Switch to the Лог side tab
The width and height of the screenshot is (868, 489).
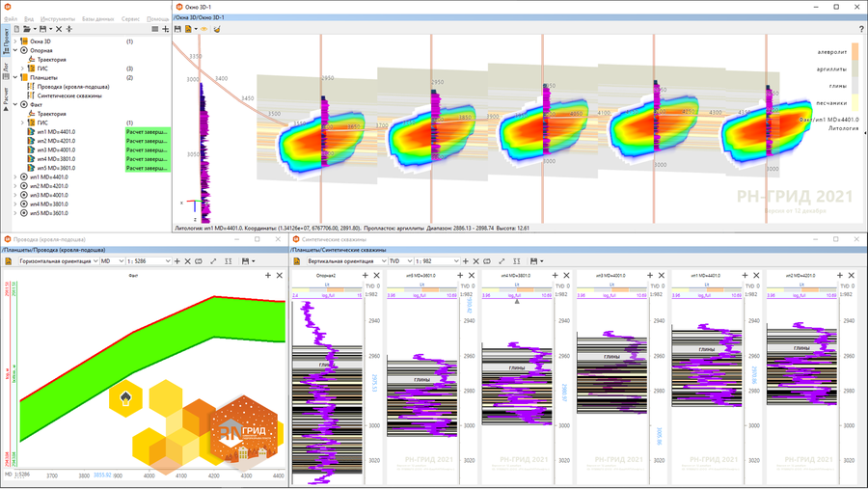5,68
